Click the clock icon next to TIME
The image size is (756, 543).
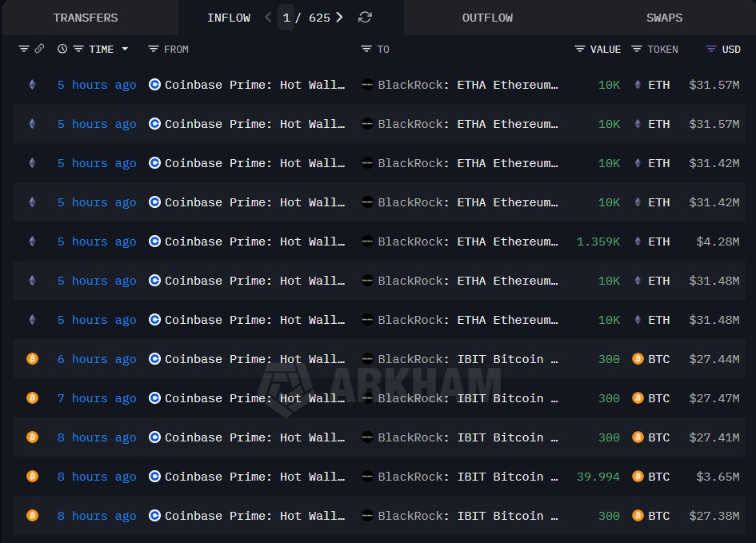(62, 49)
